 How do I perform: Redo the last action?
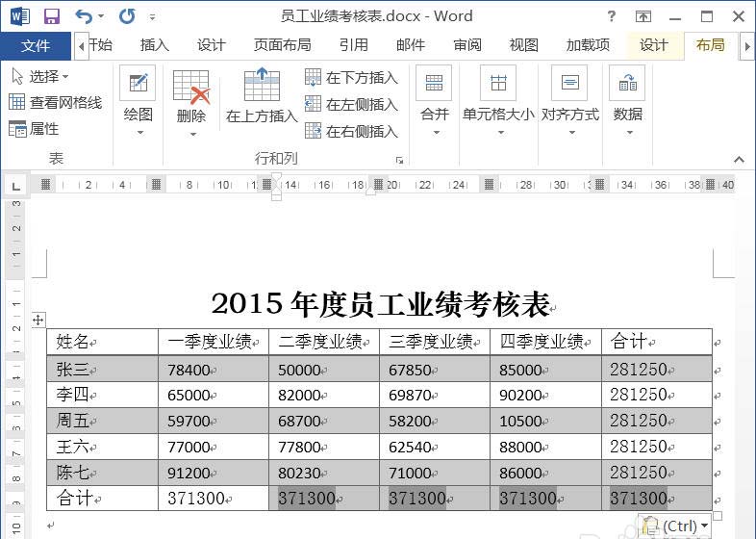click(127, 16)
